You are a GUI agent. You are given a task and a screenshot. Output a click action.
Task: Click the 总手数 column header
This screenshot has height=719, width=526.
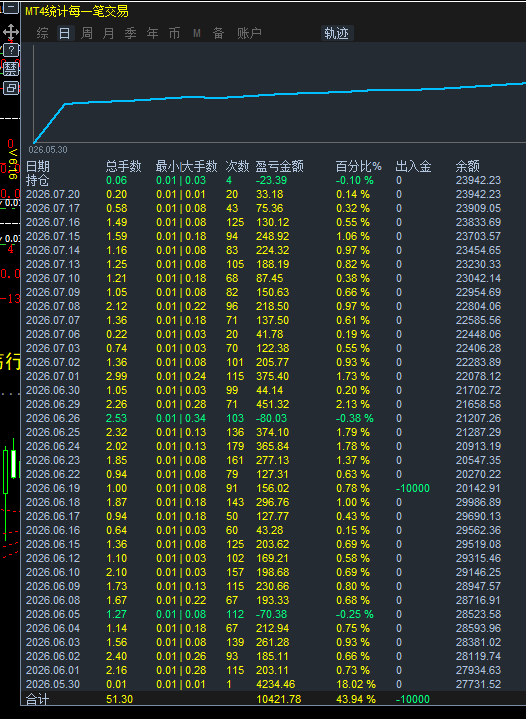point(124,166)
